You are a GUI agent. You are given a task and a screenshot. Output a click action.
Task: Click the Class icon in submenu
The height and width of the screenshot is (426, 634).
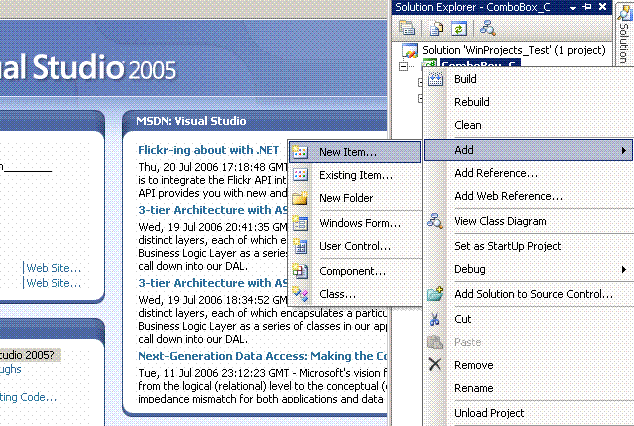pyautogui.click(x=300, y=294)
